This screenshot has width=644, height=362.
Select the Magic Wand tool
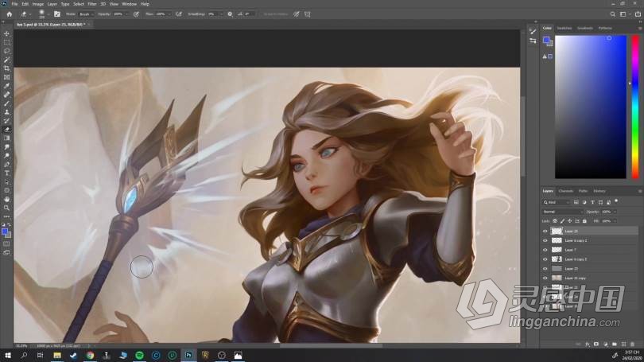6,60
